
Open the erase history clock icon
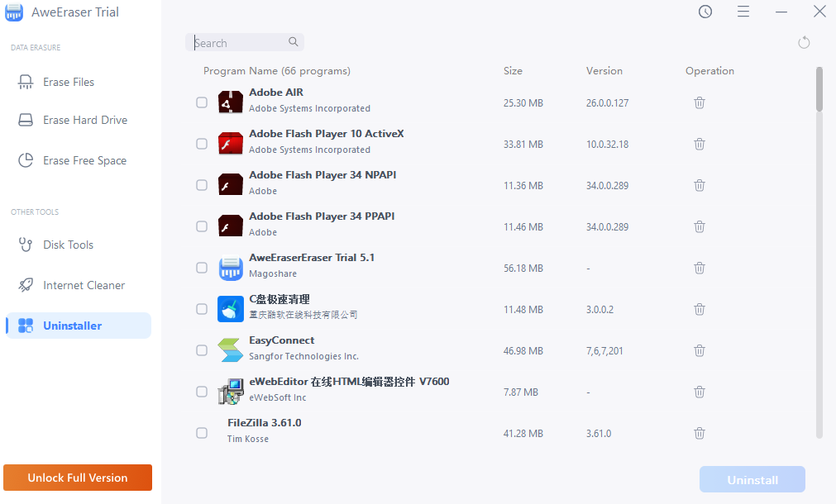[705, 12]
